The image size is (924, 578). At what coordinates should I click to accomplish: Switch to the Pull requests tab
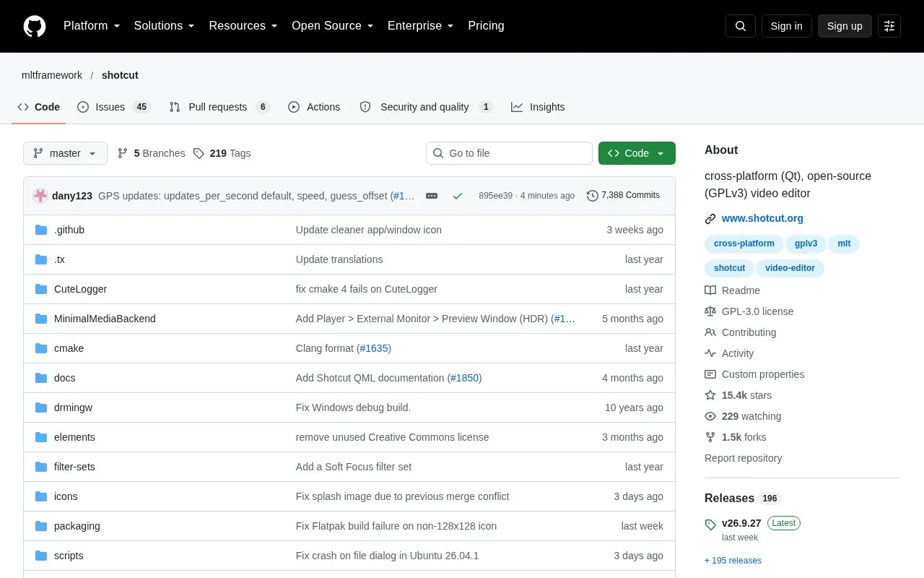point(219,107)
